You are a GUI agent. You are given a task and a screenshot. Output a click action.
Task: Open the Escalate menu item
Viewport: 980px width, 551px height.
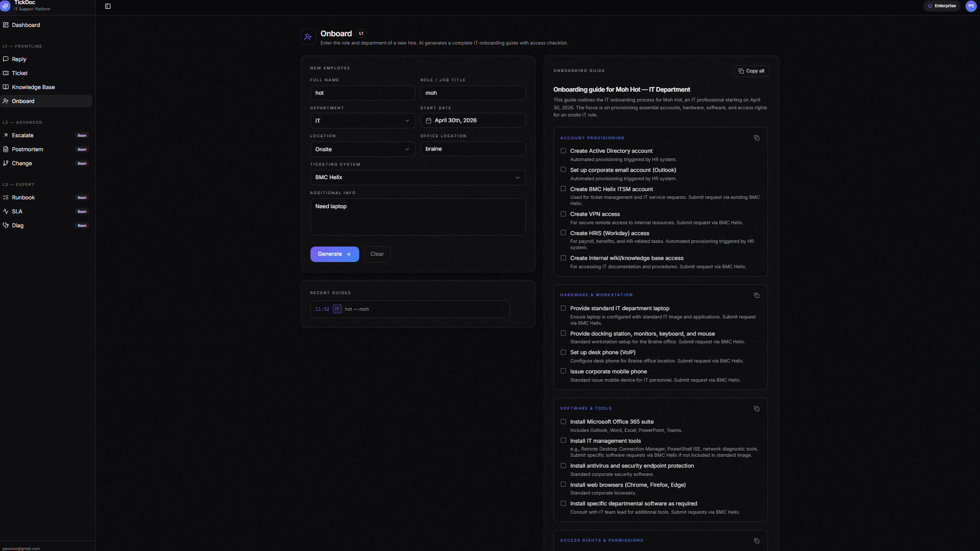(x=23, y=135)
